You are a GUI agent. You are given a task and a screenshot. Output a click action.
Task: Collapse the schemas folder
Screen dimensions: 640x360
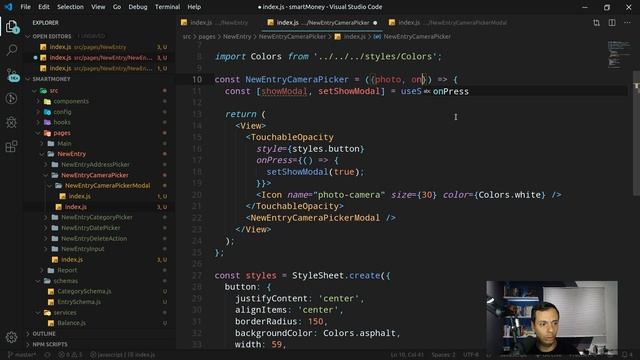tap(65, 281)
